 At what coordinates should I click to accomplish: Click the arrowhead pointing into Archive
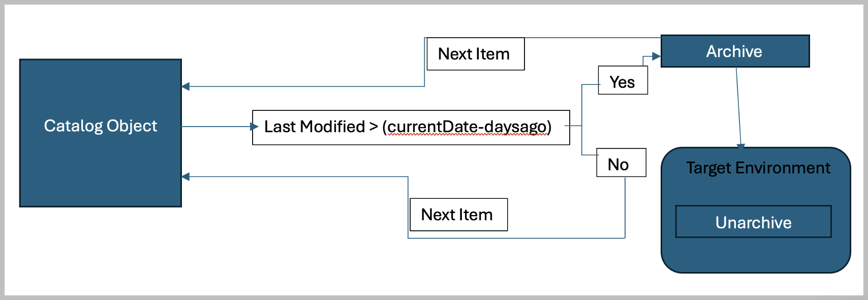(656, 56)
